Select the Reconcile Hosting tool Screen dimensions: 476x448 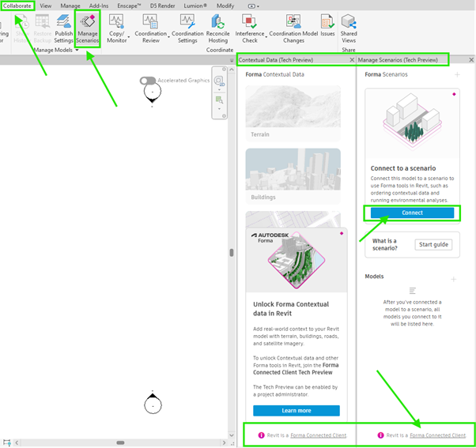[x=217, y=29]
